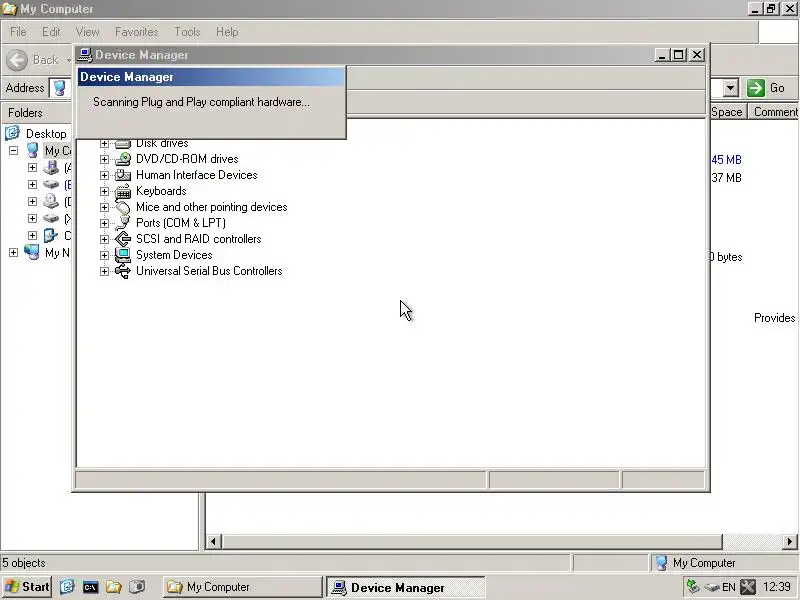800x600 pixels.
Task: Expand Mice and other pointing devices
Action: pyautogui.click(x=104, y=207)
